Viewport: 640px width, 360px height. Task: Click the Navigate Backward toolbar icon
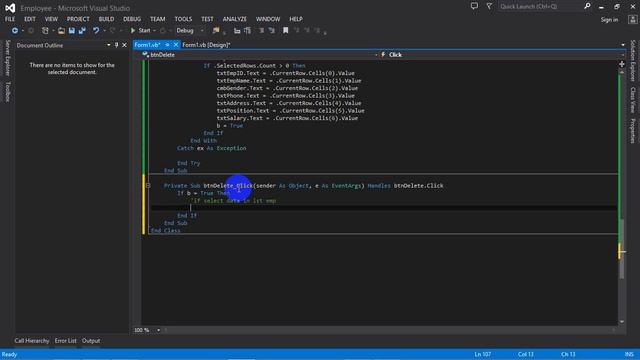tap(15, 31)
